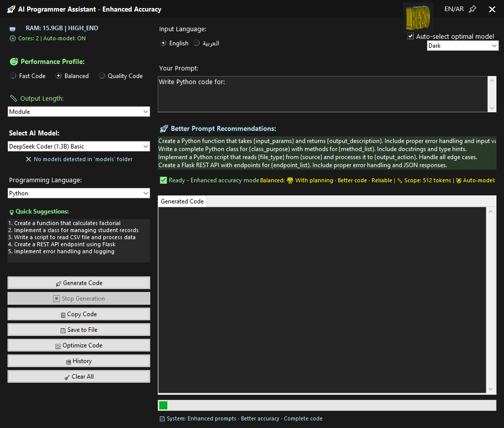Click the Clear All button
Screen dimensions: 504x428
coord(79,377)
